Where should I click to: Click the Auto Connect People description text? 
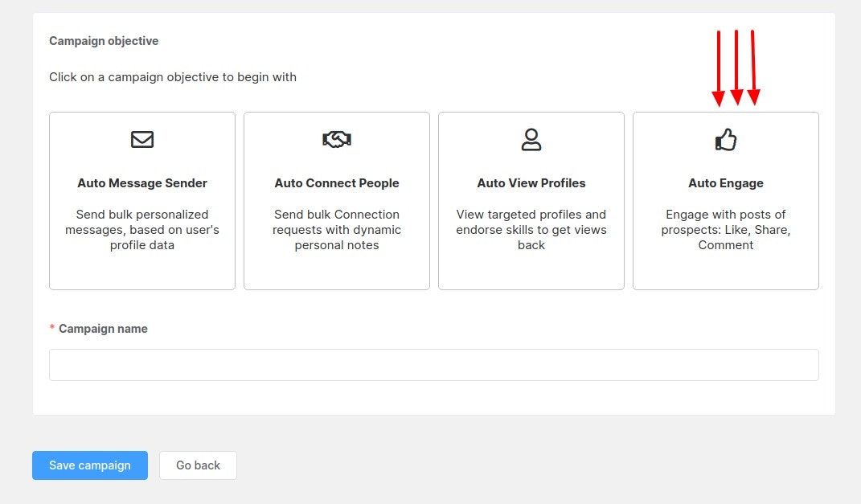(336, 229)
